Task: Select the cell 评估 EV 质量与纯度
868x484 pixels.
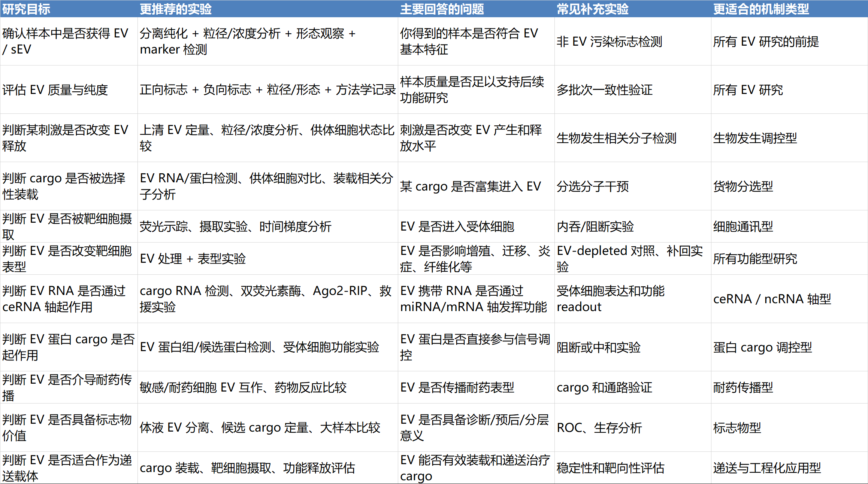Action: point(55,90)
